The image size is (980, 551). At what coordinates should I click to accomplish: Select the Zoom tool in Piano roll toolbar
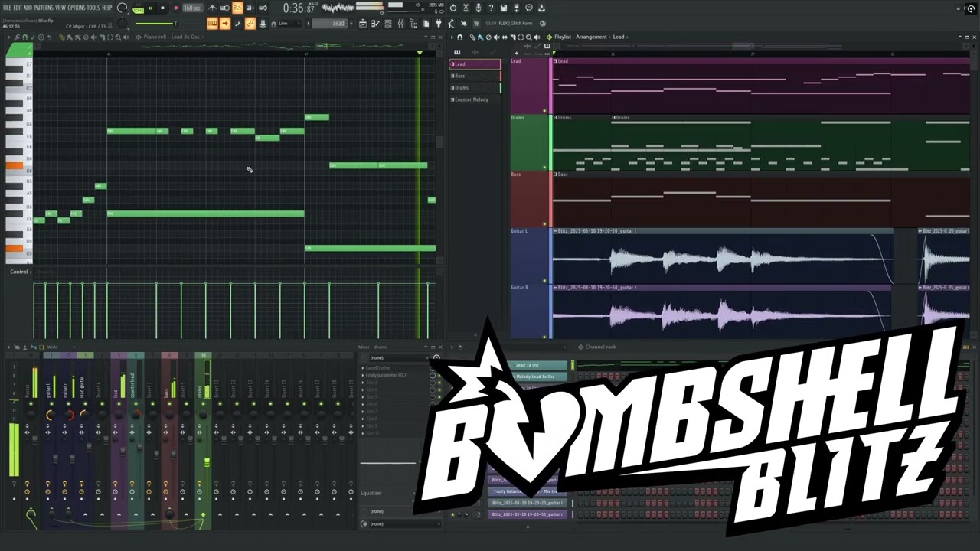(x=118, y=37)
